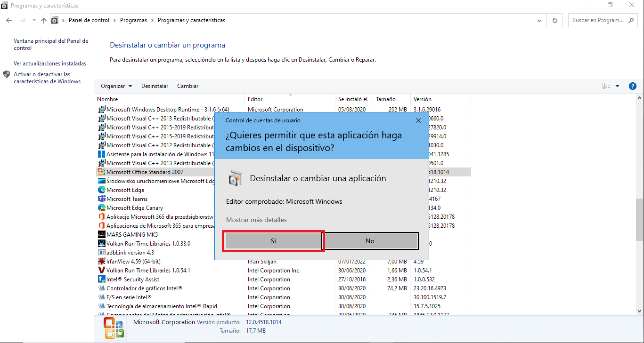This screenshot has height=343, width=644.
Task: Click the Asistente para la instalación de Windows 11 icon
Action: tap(101, 154)
